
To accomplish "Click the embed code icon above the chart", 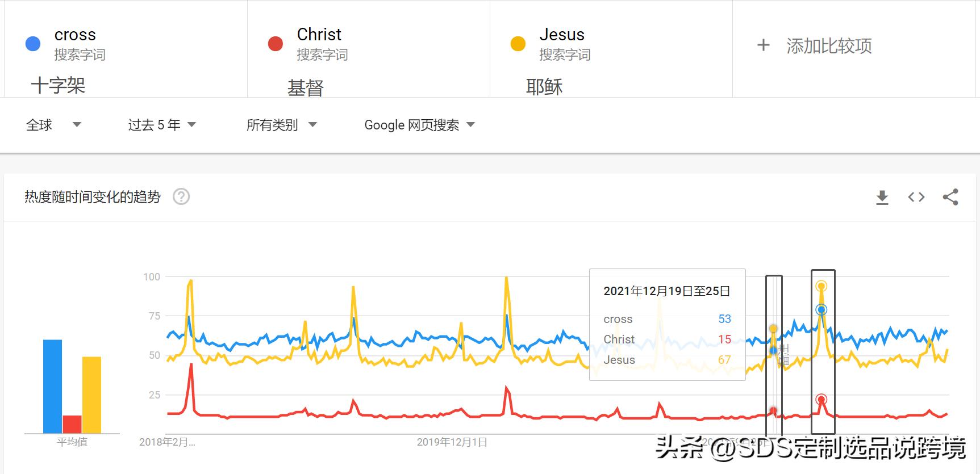I will 916,197.
